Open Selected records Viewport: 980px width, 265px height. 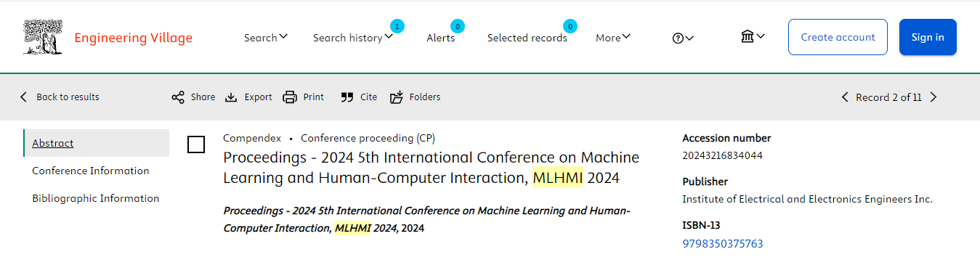(x=527, y=38)
